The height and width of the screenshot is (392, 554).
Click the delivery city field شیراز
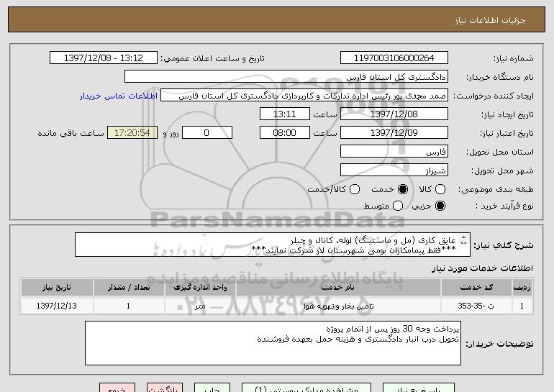(394, 170)
